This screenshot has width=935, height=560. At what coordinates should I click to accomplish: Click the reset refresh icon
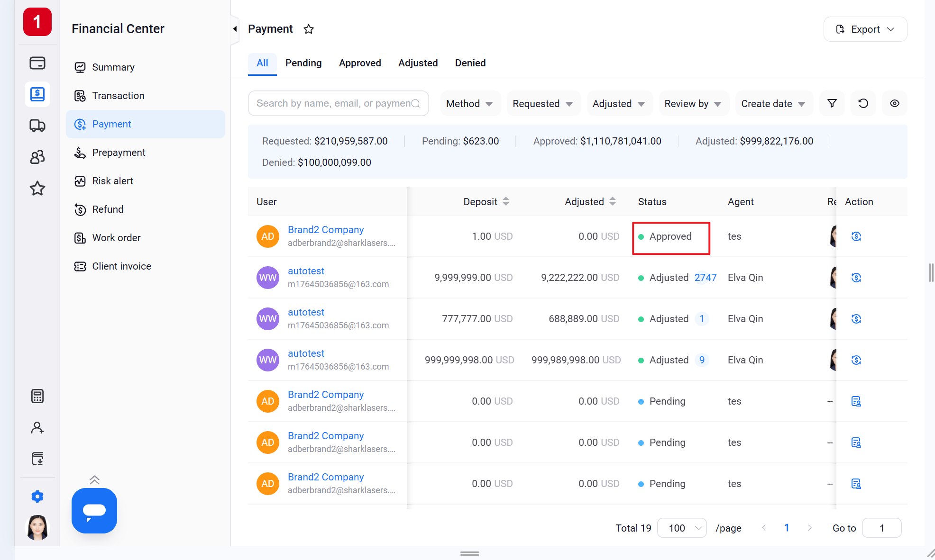pos(863,103)
